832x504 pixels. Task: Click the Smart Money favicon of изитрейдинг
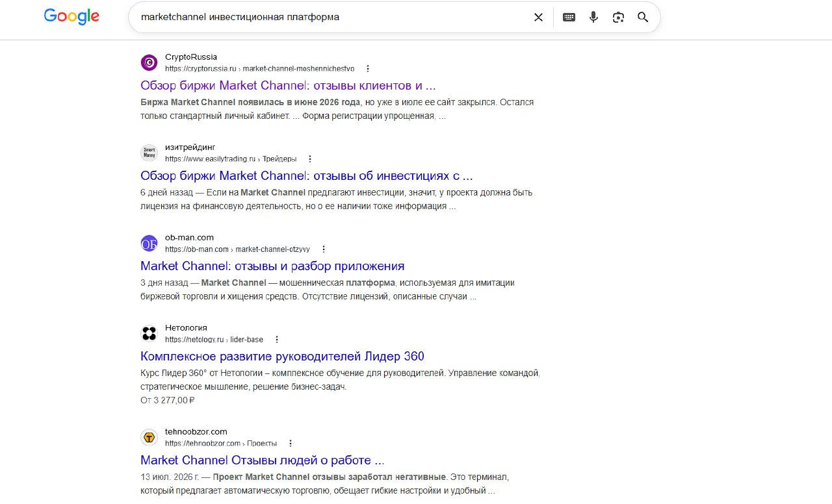(149, 153)
